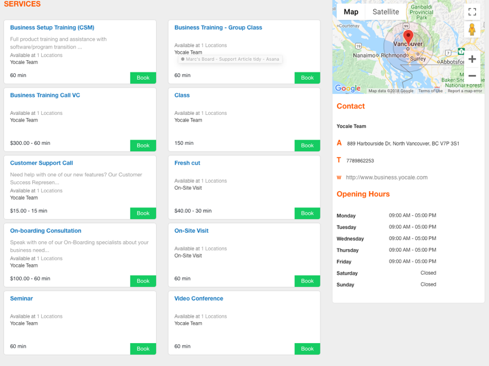The width and height of the screenshot is (489, 366).
Task: Click the orange A address icon
Action: tap(339, 143)
